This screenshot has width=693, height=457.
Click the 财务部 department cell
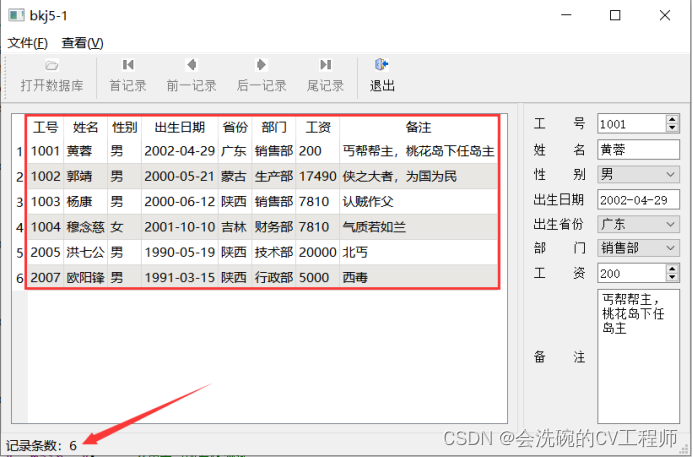(x=274, y=227)
